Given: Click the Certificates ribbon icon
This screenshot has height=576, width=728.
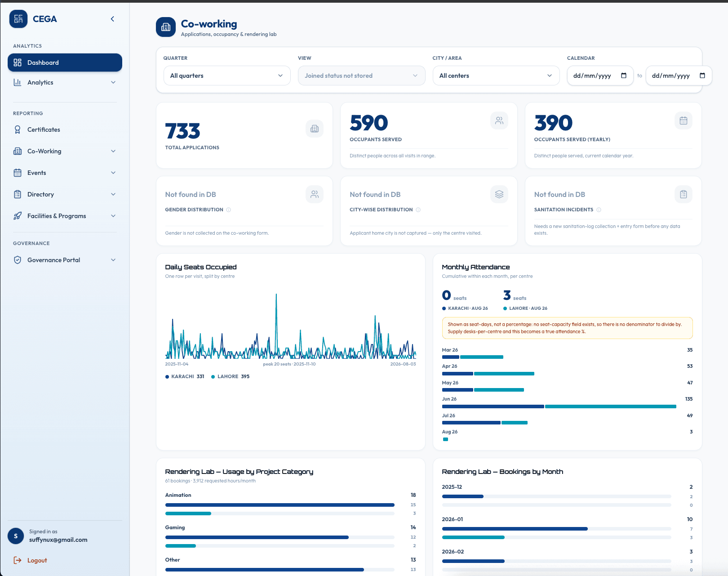Looking at the screenshot, I should tap(18, 129).
